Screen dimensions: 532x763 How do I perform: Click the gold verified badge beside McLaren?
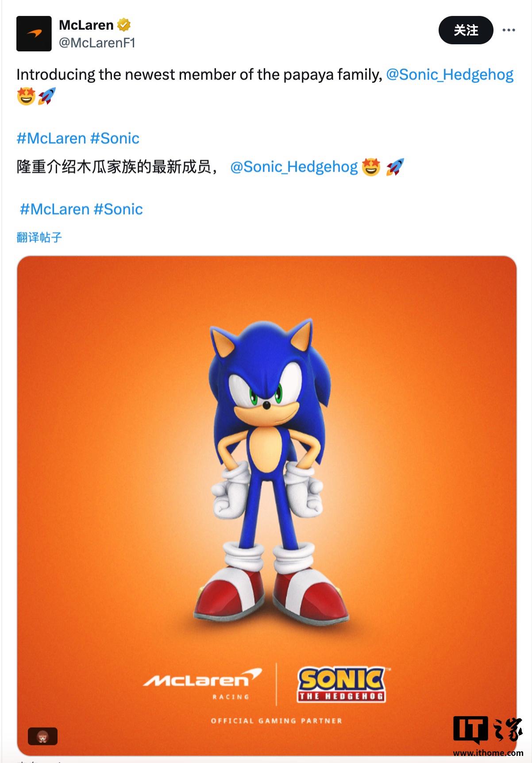pyautogui.click(x=124, y=25)
